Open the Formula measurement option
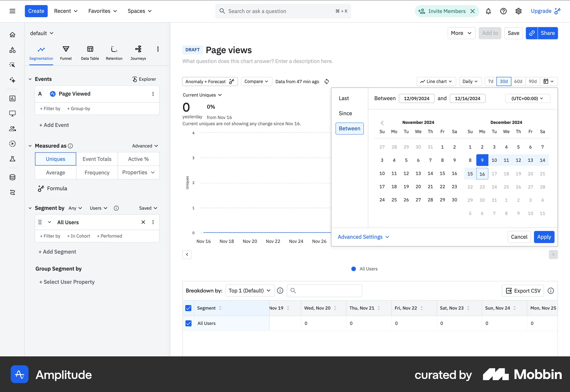570x392 pixels. pos(53,188)
